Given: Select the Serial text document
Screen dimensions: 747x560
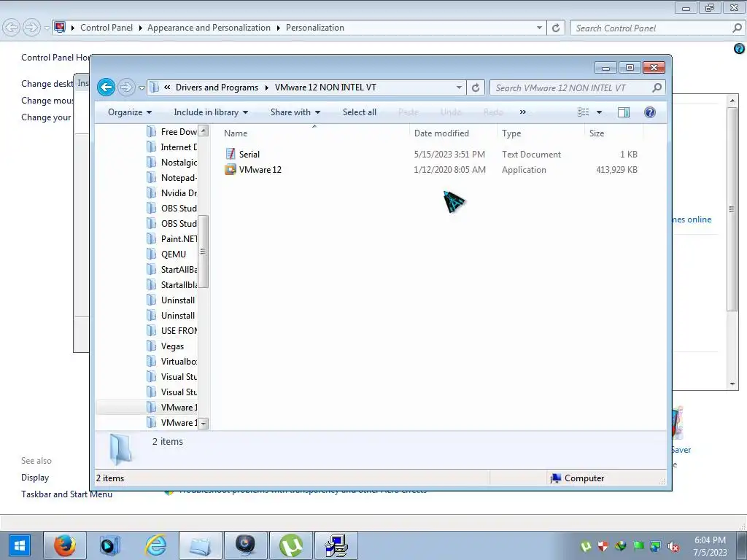Looking at the screenshot, I should coord(249,155).
